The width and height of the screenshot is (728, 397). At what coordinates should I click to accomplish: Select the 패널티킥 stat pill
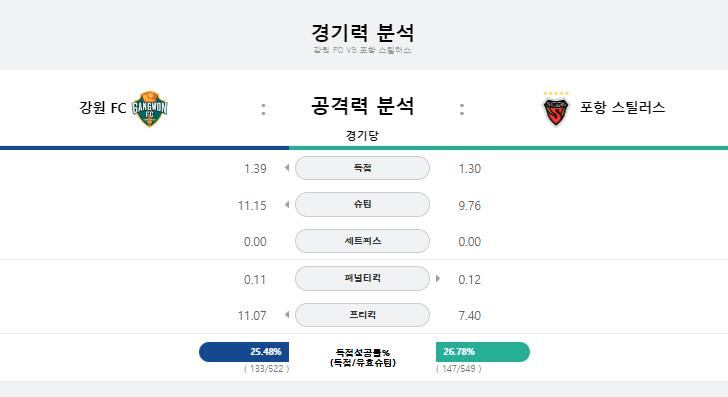coord(362,278)
